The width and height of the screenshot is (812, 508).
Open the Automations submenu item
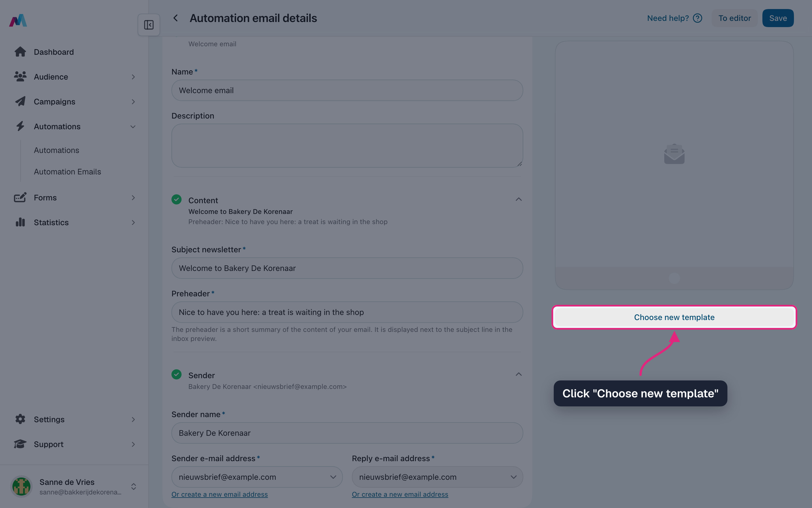click(56, 150)
